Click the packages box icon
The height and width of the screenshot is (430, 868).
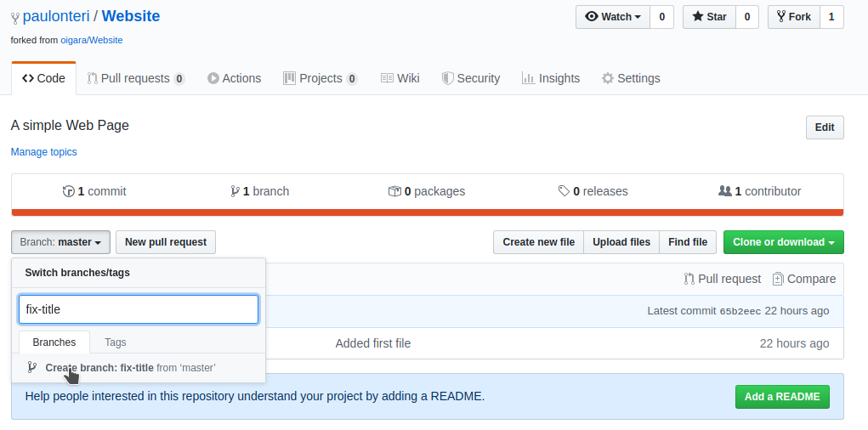394,191
